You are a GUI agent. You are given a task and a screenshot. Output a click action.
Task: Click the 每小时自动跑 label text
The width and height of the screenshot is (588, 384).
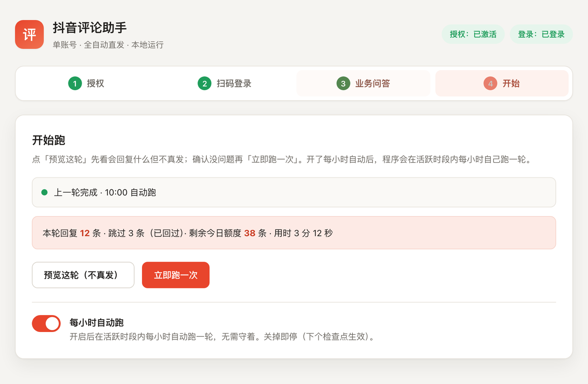97,322
